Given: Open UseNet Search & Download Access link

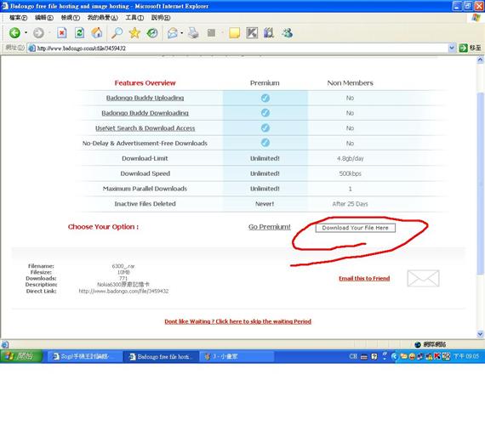Looking at the screenshot, I should click(x=145, y=128).
